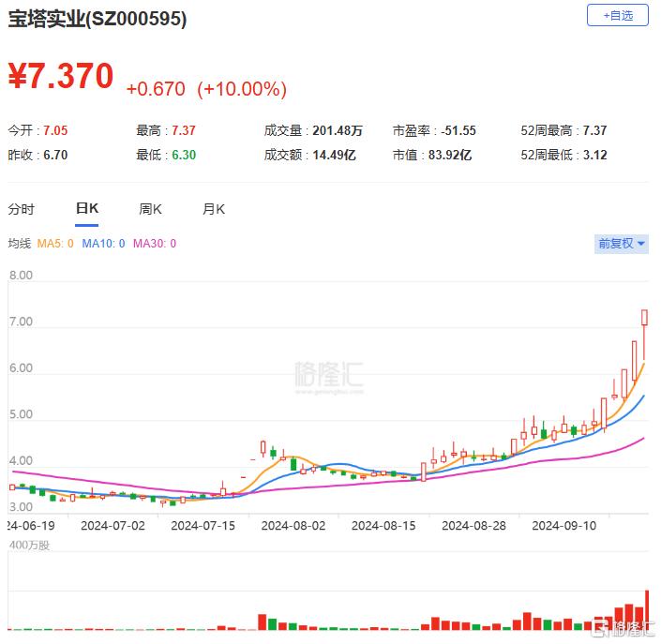Click the current price ¥7.370
Screen dimensions: 661x644
click(61, 76)
